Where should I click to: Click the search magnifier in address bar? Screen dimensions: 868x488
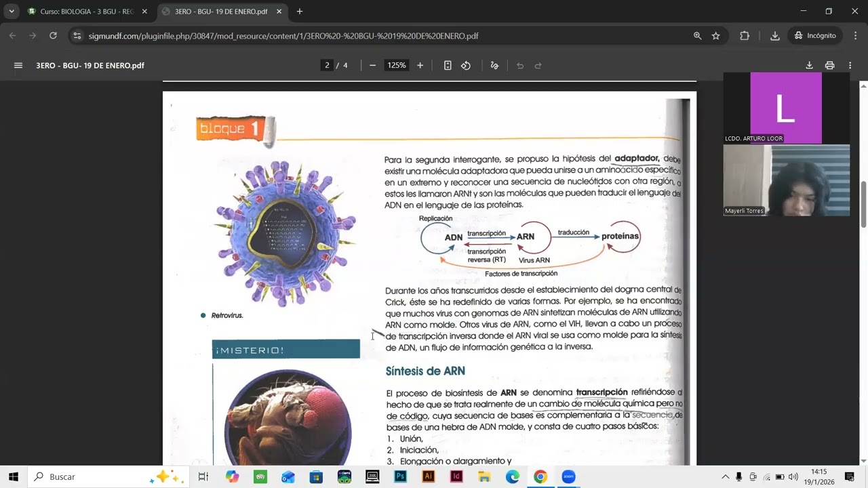coord(698,36)
